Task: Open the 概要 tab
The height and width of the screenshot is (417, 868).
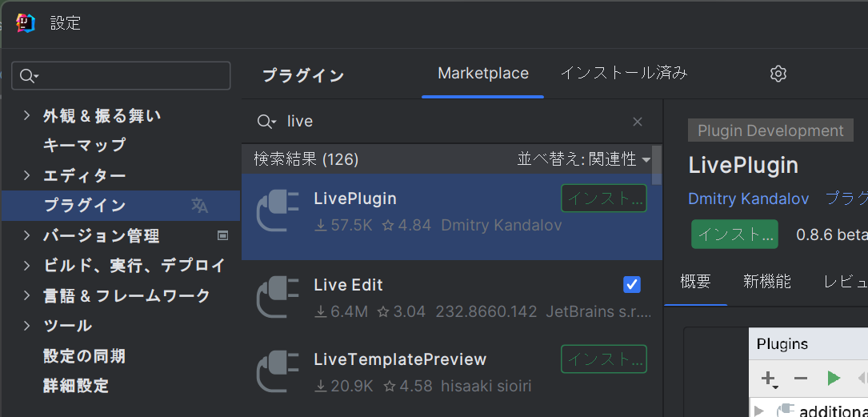Action: point(695,281)
